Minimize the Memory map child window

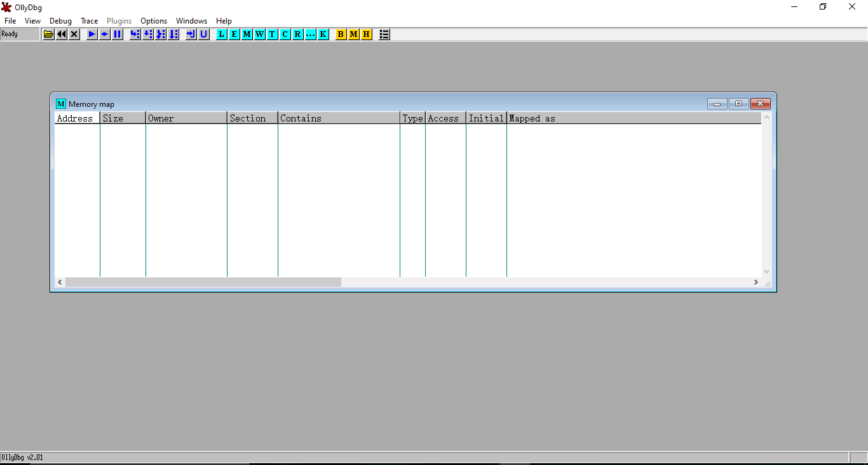717,104
